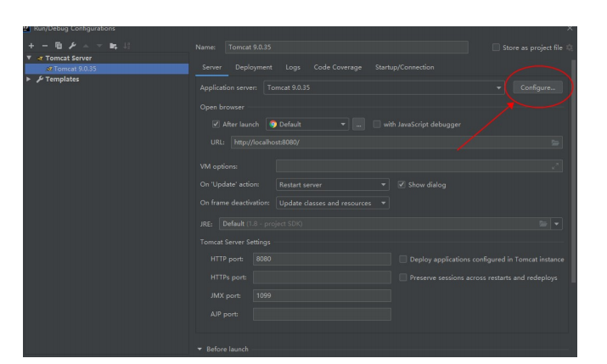The height and width of the screenshot is (364, 607).
Task: Click the VM options field
Action: point(419,166)
